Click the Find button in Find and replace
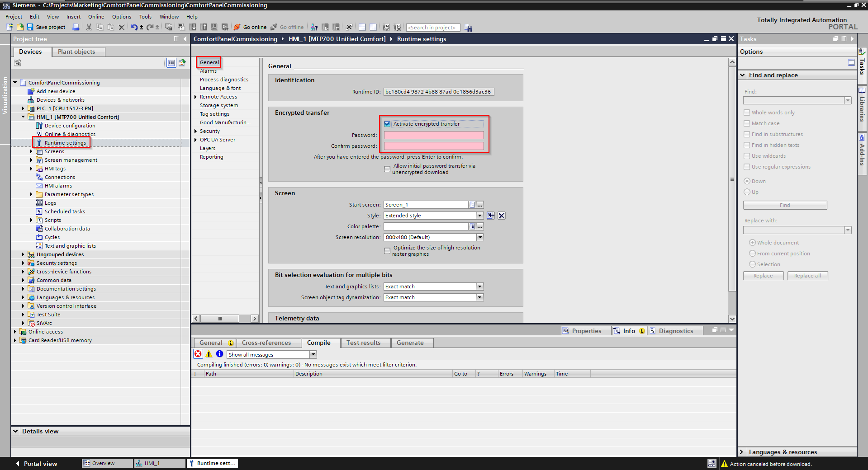The image size is (868, 470). (x=785, y=205)
